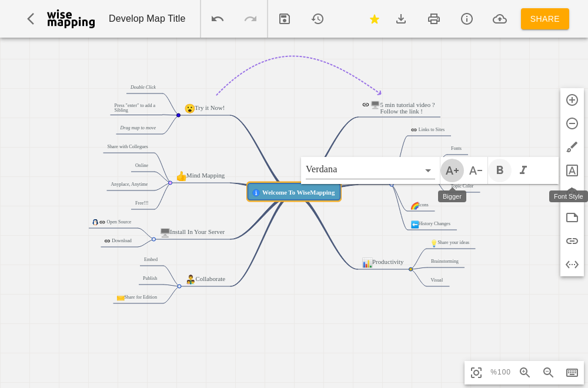This screenshot has height=388, width=588.
Task: Go back using the left chevron arrow
Action: point(31,19)
